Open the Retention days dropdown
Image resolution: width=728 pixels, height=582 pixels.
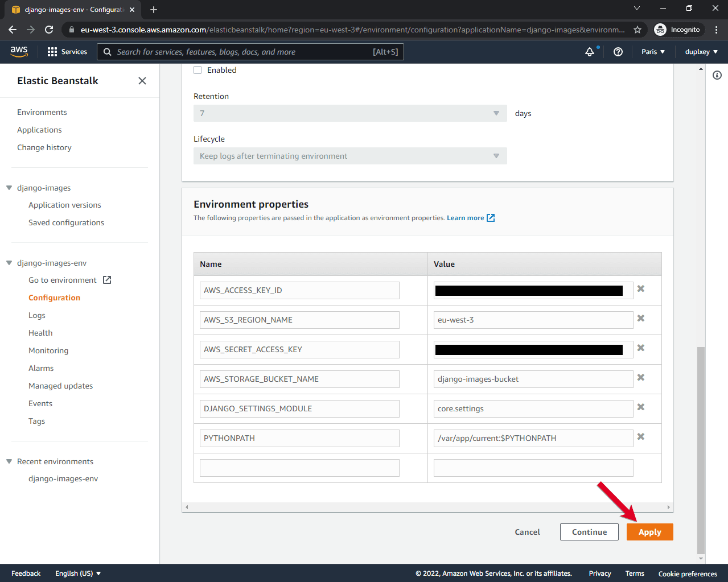495,113
